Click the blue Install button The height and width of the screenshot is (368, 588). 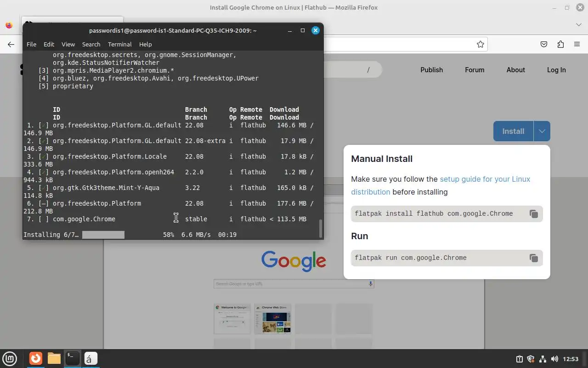[x=513, y=131]
